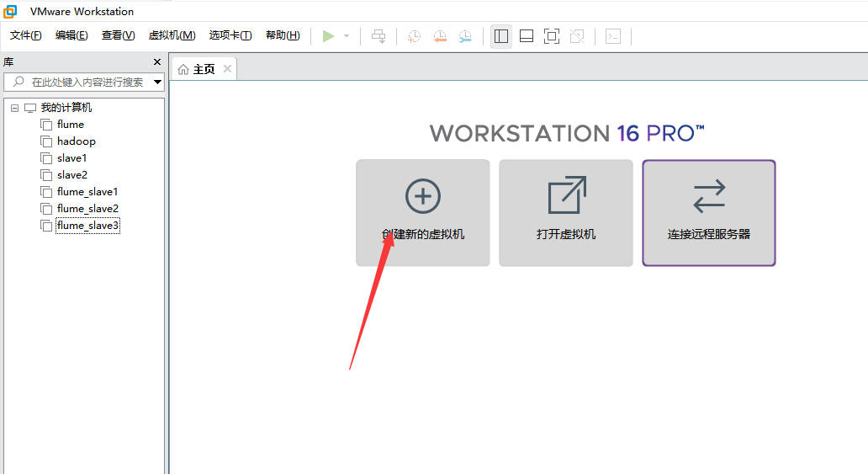Viewport: 868px width, 474px height.
Task: Click the Unity mode toolbar icon
Action: click(x=577, y=36)
